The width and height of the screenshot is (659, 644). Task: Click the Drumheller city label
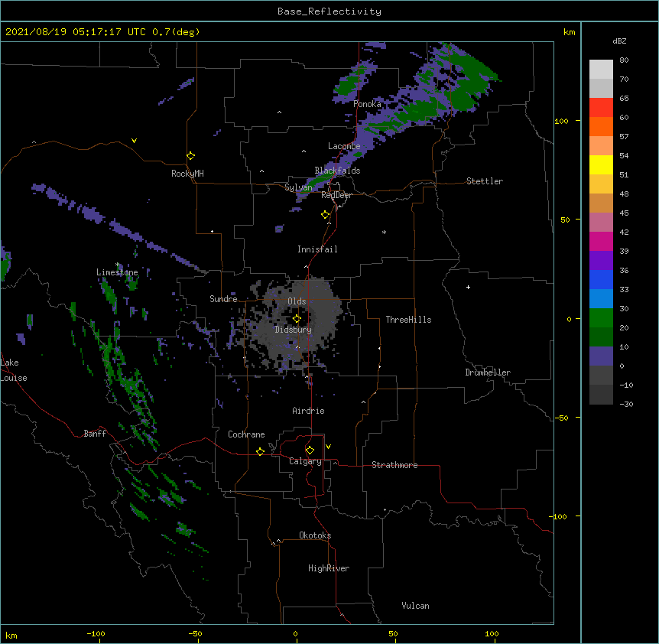[488, 372]
